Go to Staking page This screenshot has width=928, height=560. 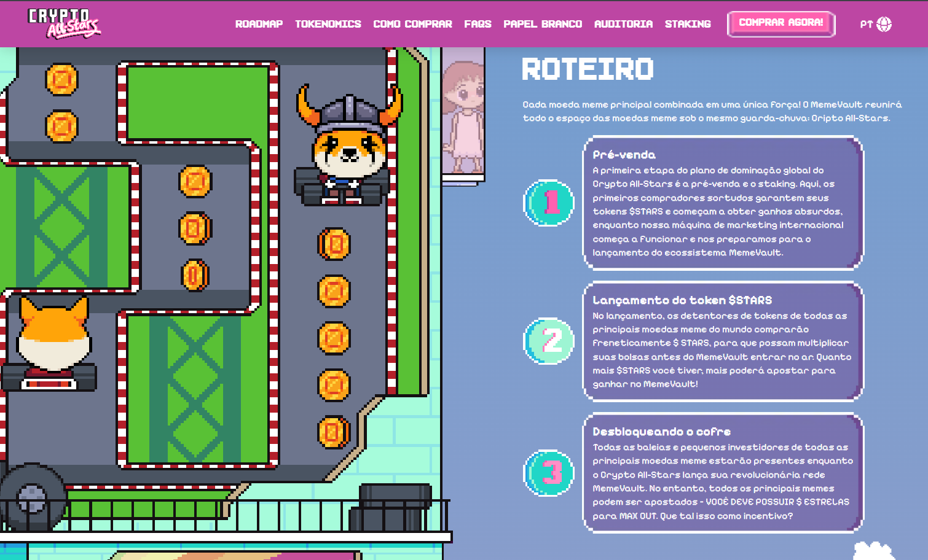pos(688,24)
